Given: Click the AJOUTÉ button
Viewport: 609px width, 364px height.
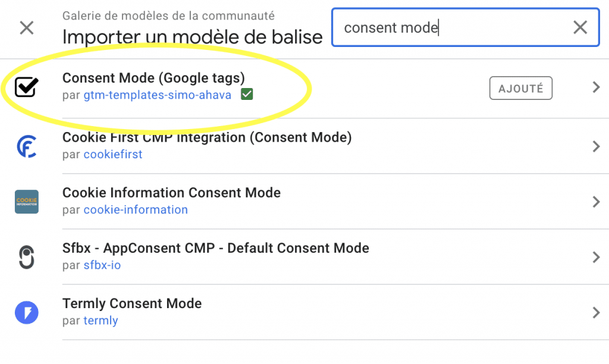Looking at the screenshot, I should pyautogui.click(x=520, y=89).
